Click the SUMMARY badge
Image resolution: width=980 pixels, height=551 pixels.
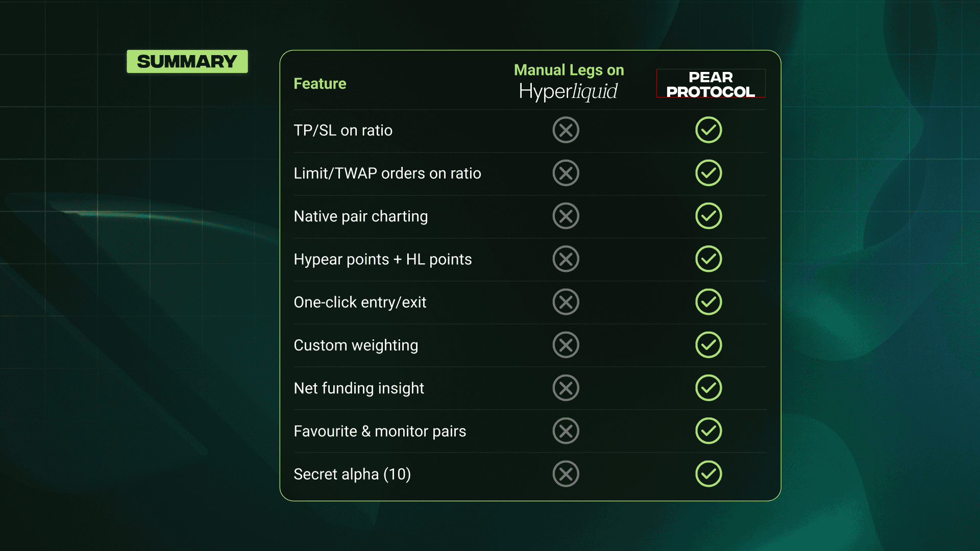pyautogui.click(x=187, y=62)
